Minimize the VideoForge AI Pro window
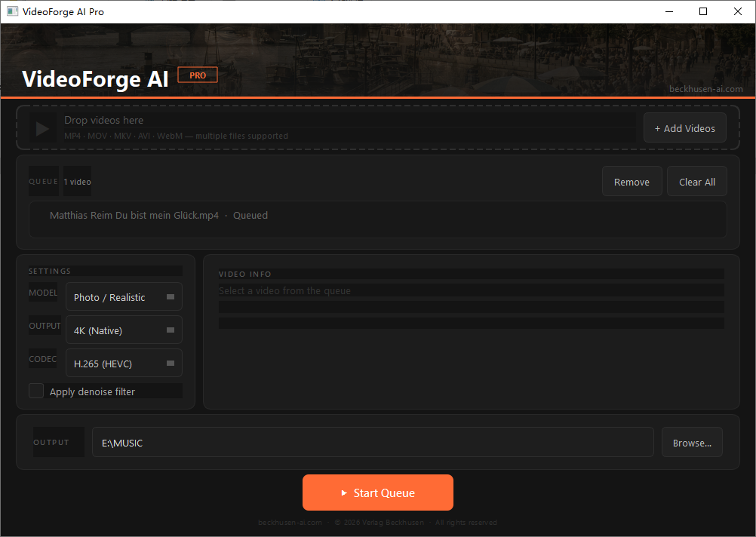 pos(669,11)
